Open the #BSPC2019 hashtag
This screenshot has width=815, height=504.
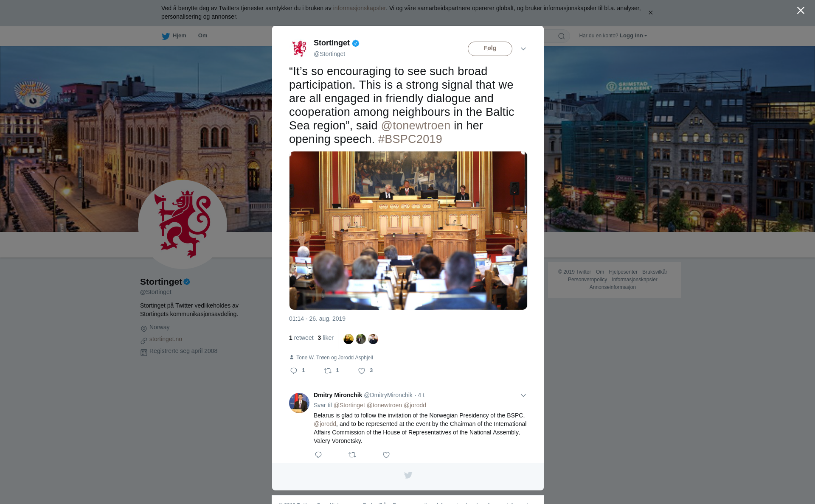(x=410, y=139)
